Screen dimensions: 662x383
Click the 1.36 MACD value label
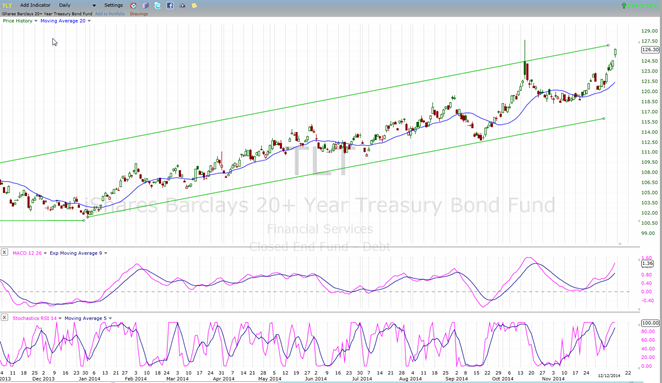click(647, 263)
